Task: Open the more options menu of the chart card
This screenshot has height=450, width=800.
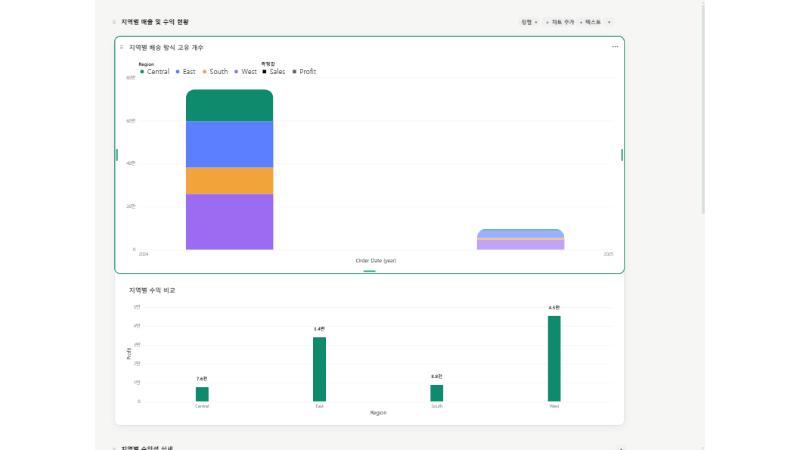Action: (615, 46)
